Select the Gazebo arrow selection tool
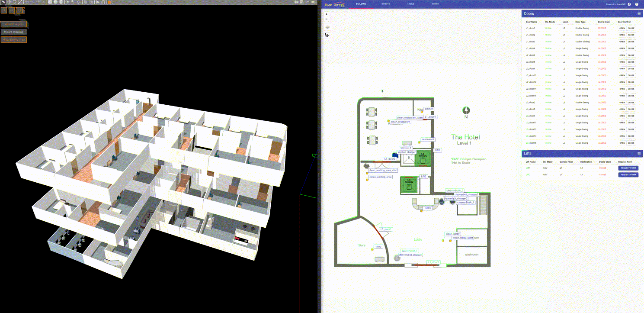This screenshot has width=644, height=313. (x=3, y=2)
